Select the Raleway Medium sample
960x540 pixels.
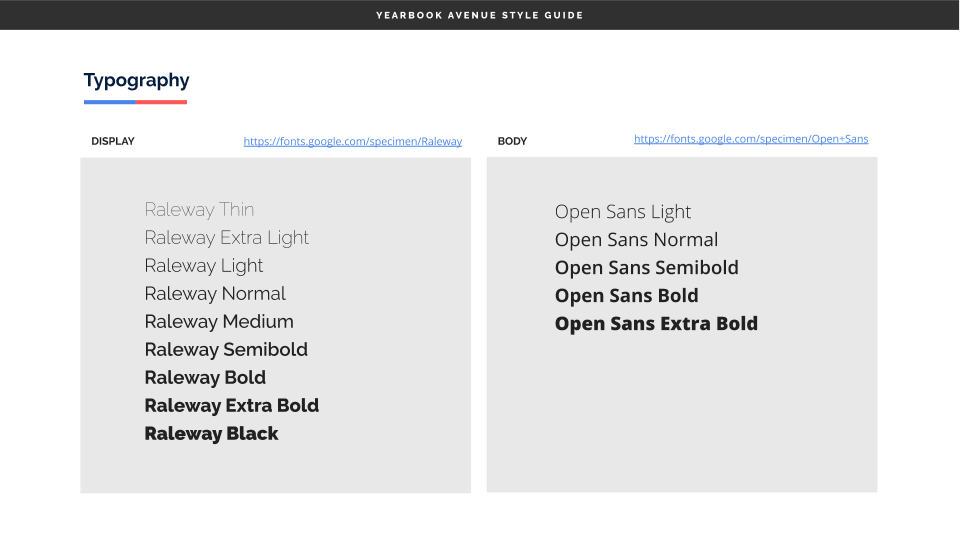tap(219, 322)
